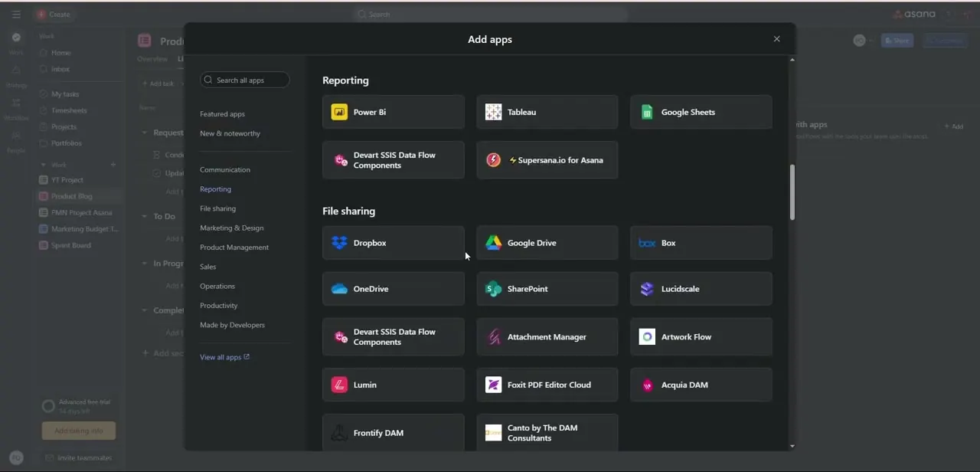Click the YT Project icon in sidebar
The height and width of the screenshot is (472, 980).
pos(44,180)
